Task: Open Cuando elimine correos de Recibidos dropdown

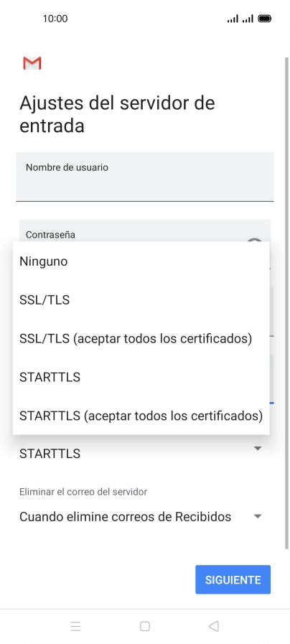Action: click(141, 516)
